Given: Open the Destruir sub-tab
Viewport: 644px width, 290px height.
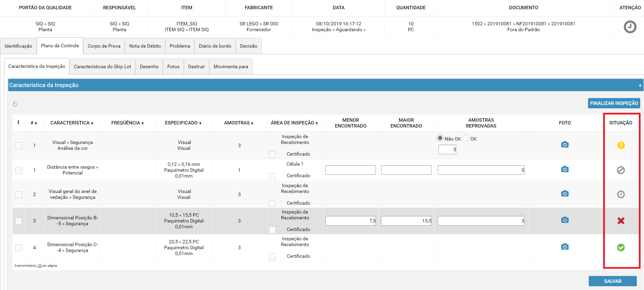Looking at the screenshot, I should click(x=196, y=67).
